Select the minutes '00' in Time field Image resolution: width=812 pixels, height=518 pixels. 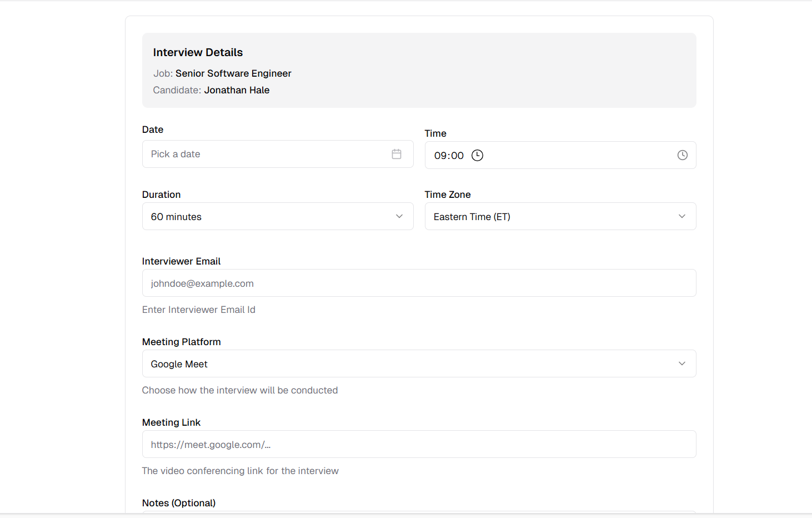click(x=458, y=156)
